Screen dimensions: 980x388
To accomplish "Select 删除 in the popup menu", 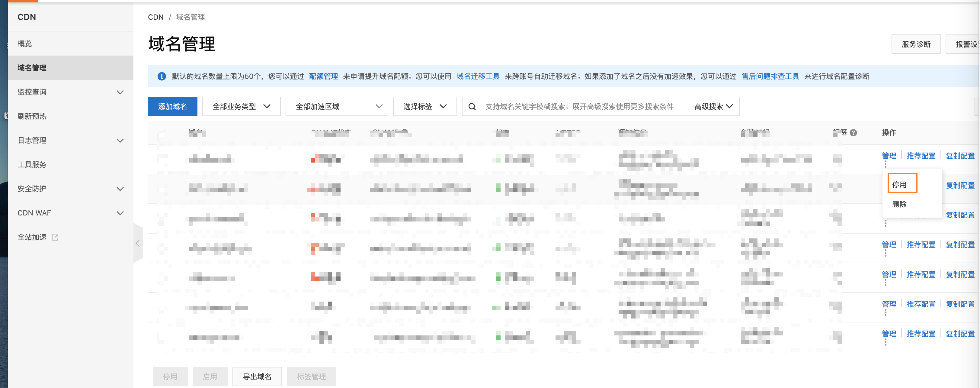I will point(899,204).
